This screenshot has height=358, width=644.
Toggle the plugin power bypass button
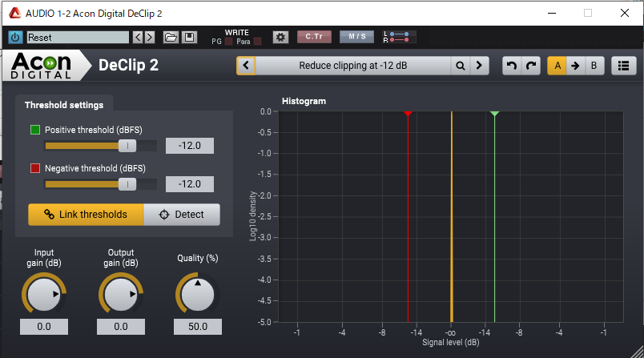point(15,38)
